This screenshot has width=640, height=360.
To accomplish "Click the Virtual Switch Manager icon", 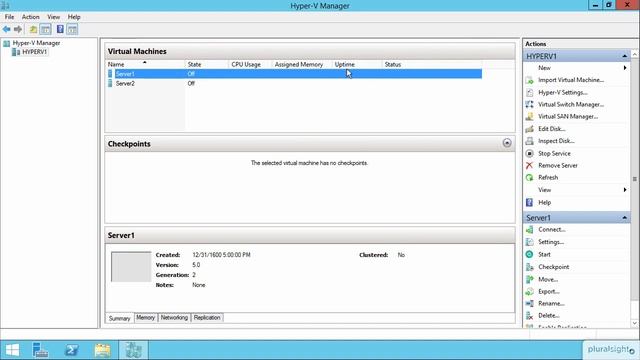I will [x=529, y=104].
